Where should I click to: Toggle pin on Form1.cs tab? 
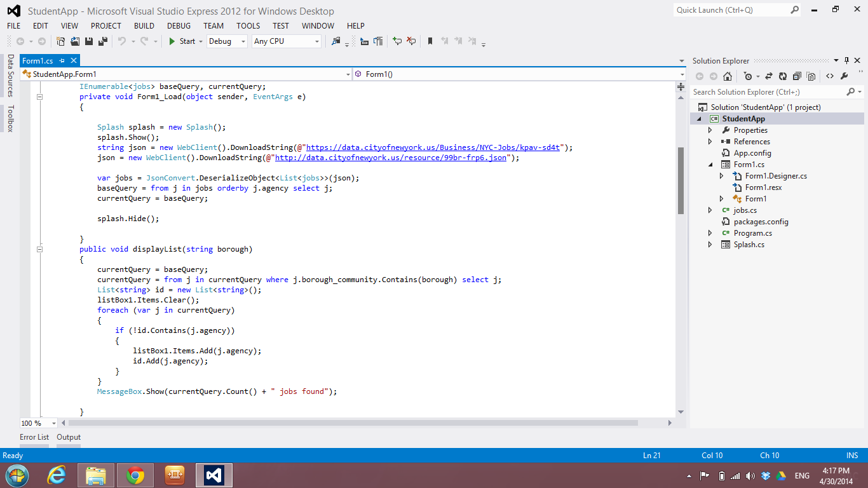(62, 61)
